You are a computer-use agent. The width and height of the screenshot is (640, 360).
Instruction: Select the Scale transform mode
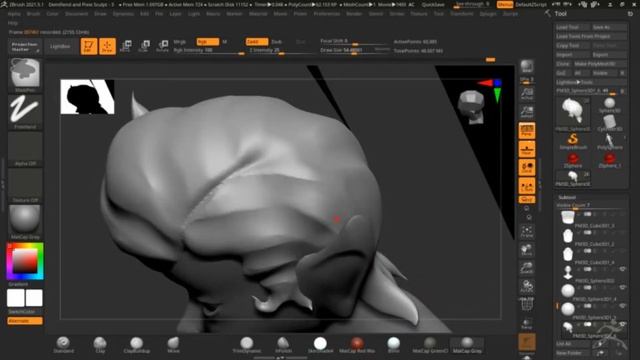144,46
